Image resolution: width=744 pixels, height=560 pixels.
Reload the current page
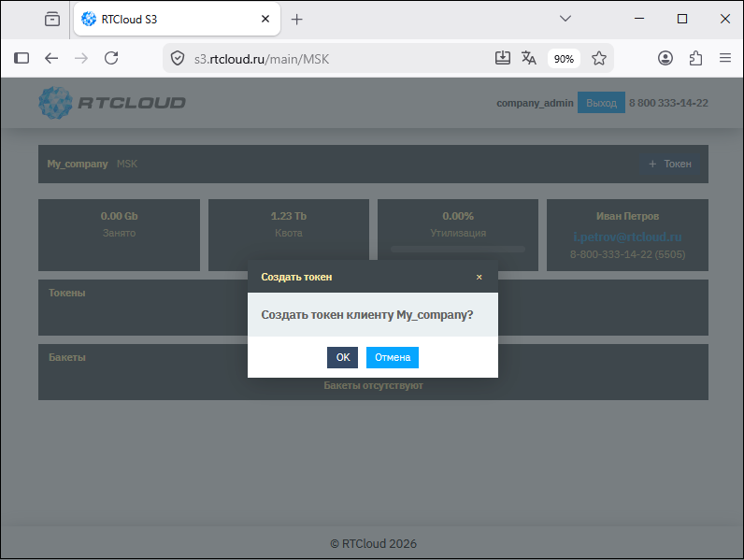pos(111,58)
